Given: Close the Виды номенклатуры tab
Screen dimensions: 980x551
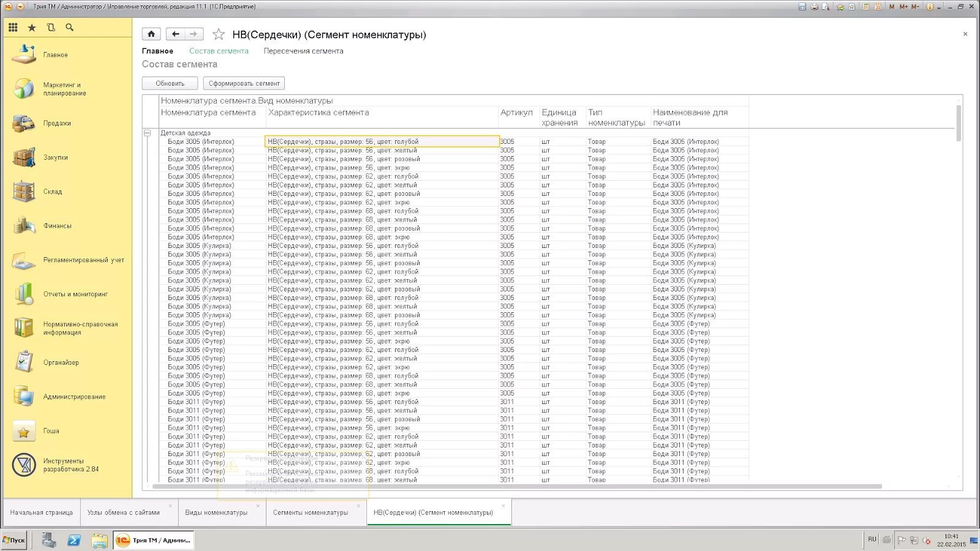Looking at the screenshot, I should click(x=258, y=506).
